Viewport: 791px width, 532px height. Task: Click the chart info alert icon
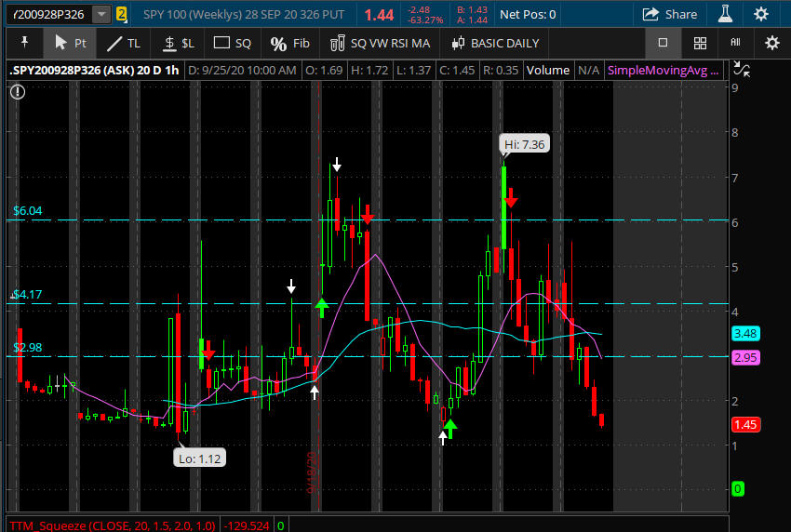(x=18, y=90)
